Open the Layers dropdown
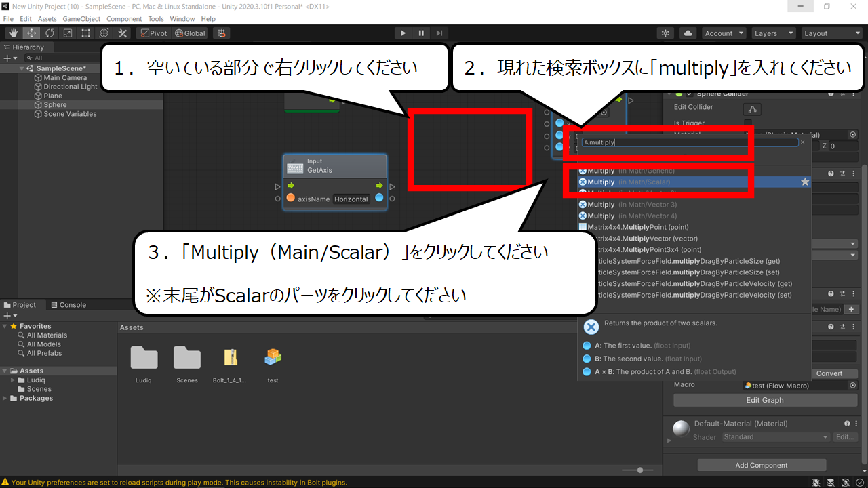Screen dimensions: 868x488 click(773, 33)
